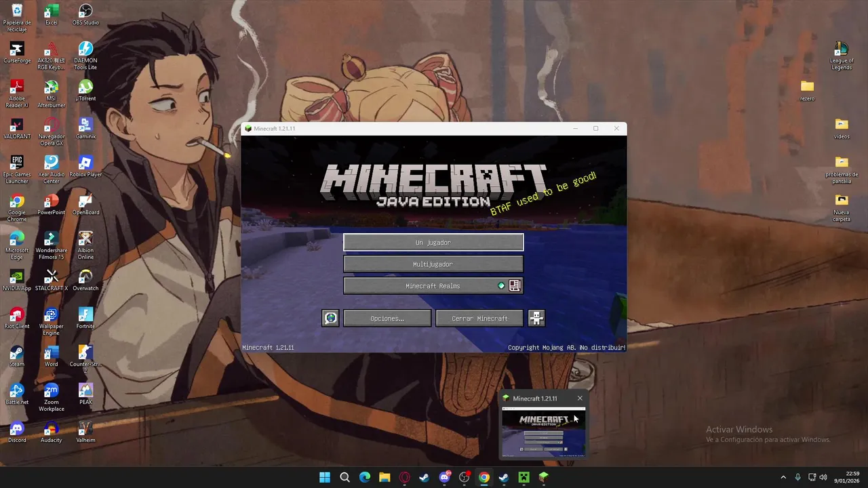Select the Navegador Opera GX shortcut
Viewport: 868px width, 488px height.
[51, 132]
